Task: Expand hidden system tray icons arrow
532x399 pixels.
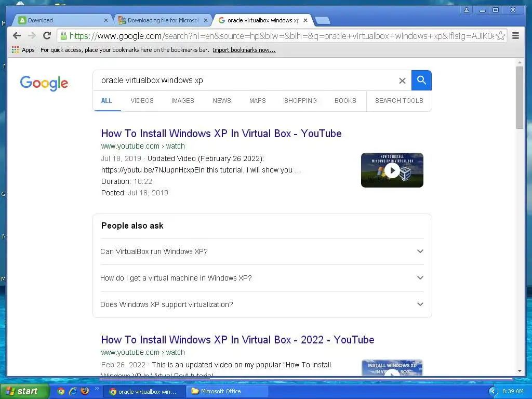Action: click(493, 392)
